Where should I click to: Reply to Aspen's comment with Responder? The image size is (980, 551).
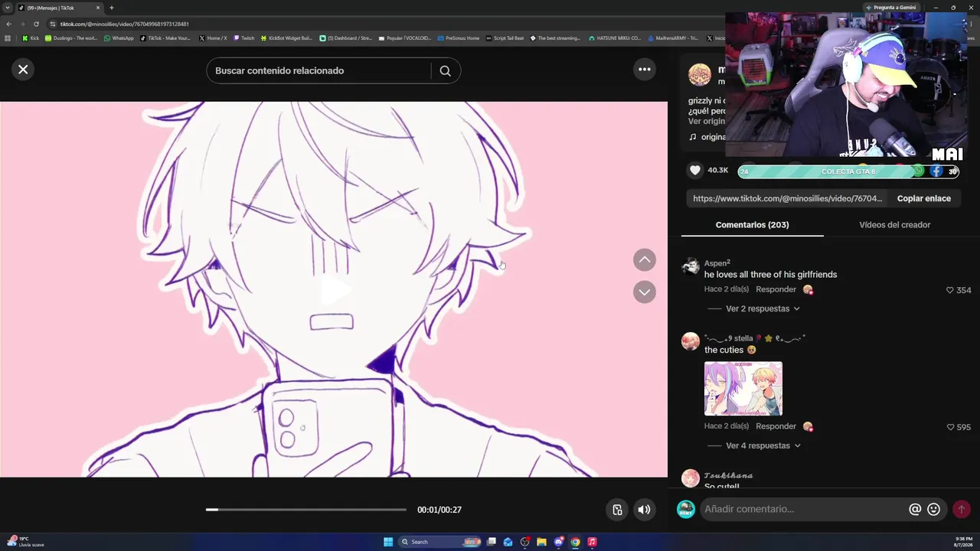coord(776,289)
